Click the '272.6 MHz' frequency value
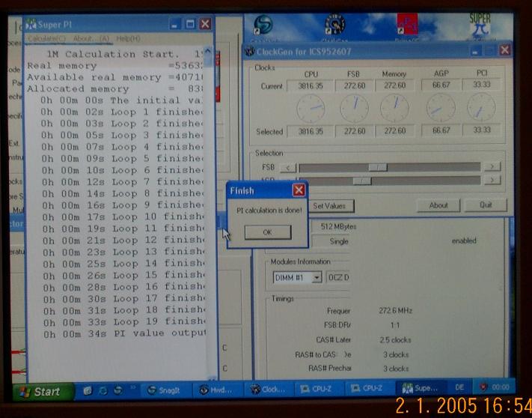 (x=395, y=311)
